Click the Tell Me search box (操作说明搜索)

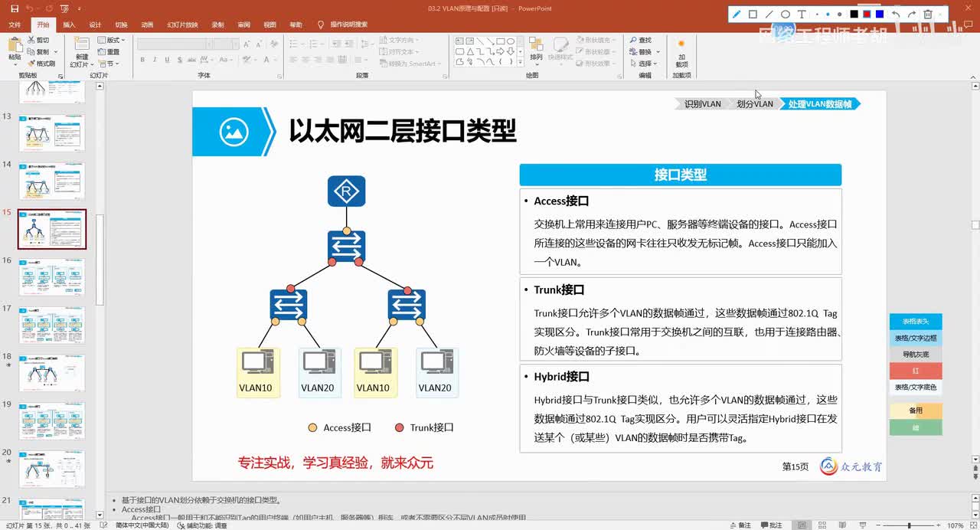(x=342, y=25)
